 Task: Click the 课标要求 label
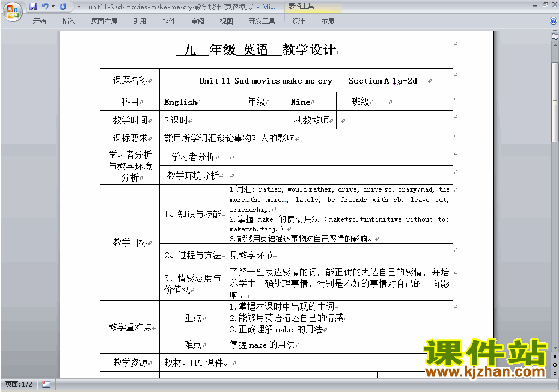click(130, 138)
